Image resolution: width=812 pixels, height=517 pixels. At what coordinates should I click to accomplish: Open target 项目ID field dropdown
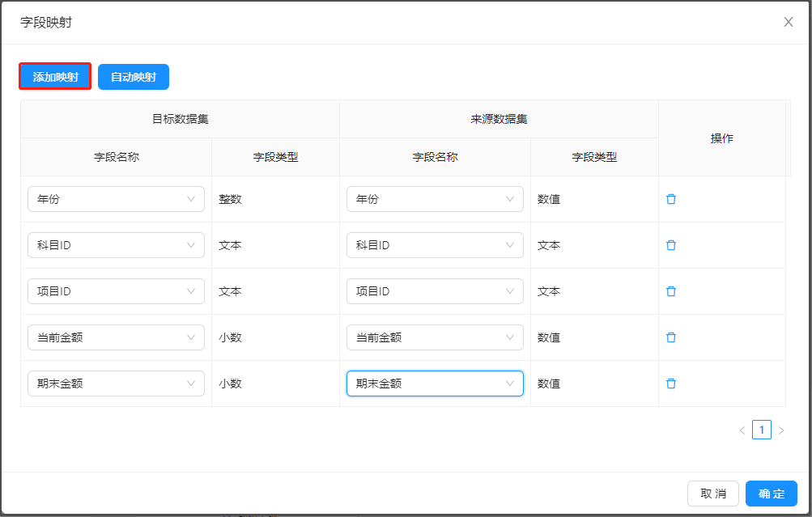pyautogui.click(x=116, y=291)
